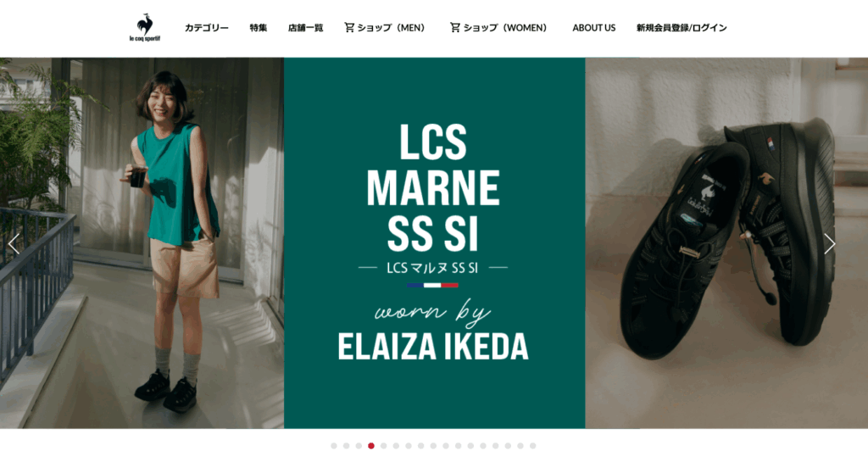Screen dimensions: 868x462
Task: Click the black sneakers product photo
Action: click(726, 243)
